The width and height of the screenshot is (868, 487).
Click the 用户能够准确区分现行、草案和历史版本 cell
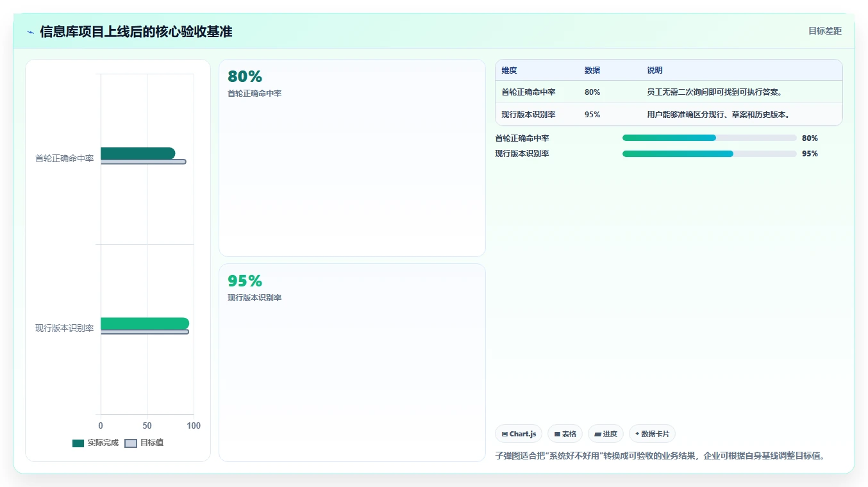(x=718, y=115)
